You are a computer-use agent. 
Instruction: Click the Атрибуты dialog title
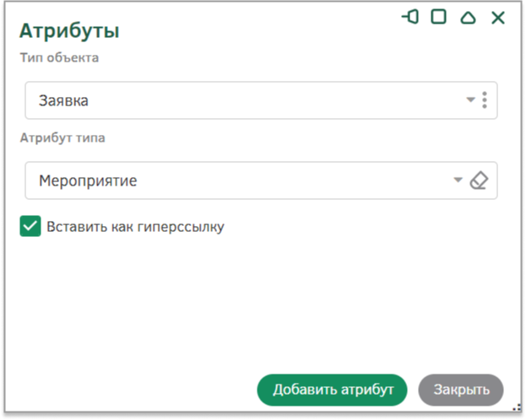tap(69, 31)
